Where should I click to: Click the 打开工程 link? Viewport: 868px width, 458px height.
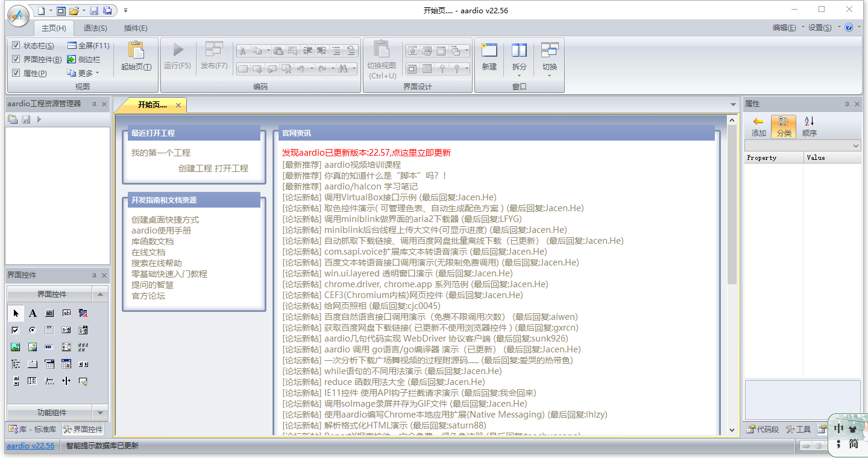click(x=231, y=168)
